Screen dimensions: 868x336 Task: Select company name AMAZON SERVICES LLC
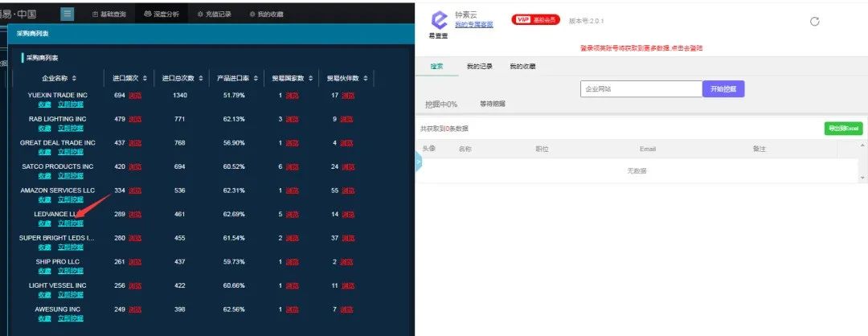tap(58, 191)
